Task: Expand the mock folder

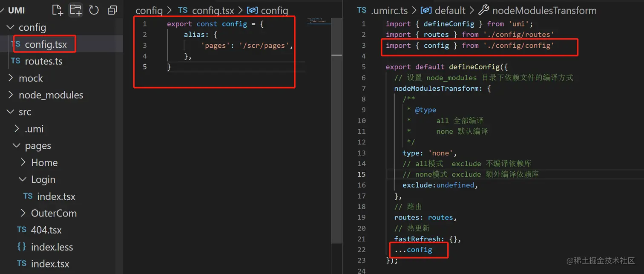Action: click(x=10, y=78)
